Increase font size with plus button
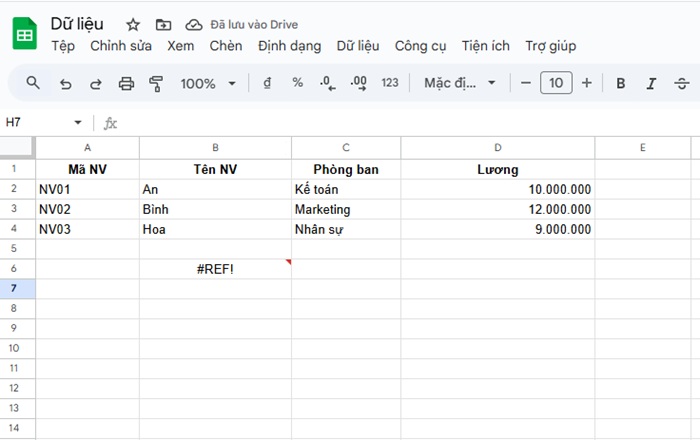This screenshot has width=700, height=440. [587, 83]
